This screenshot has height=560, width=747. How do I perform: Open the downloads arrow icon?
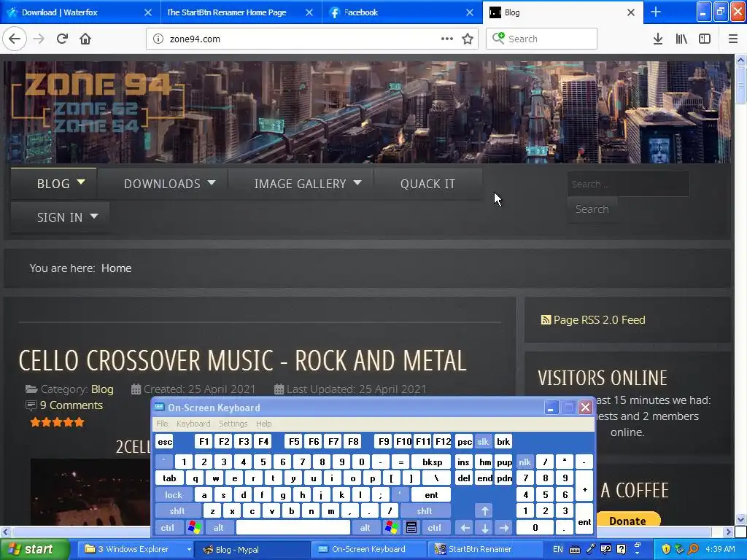point(658,39)
